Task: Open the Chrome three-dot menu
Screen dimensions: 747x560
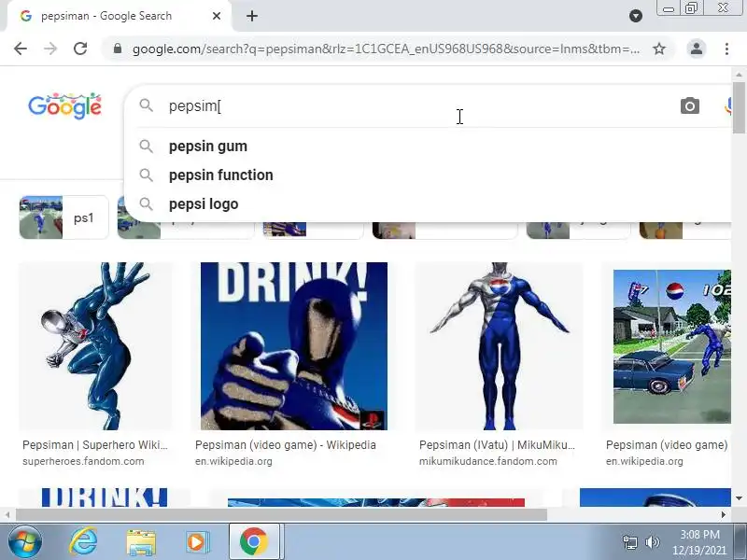Action: click(726, 49)
